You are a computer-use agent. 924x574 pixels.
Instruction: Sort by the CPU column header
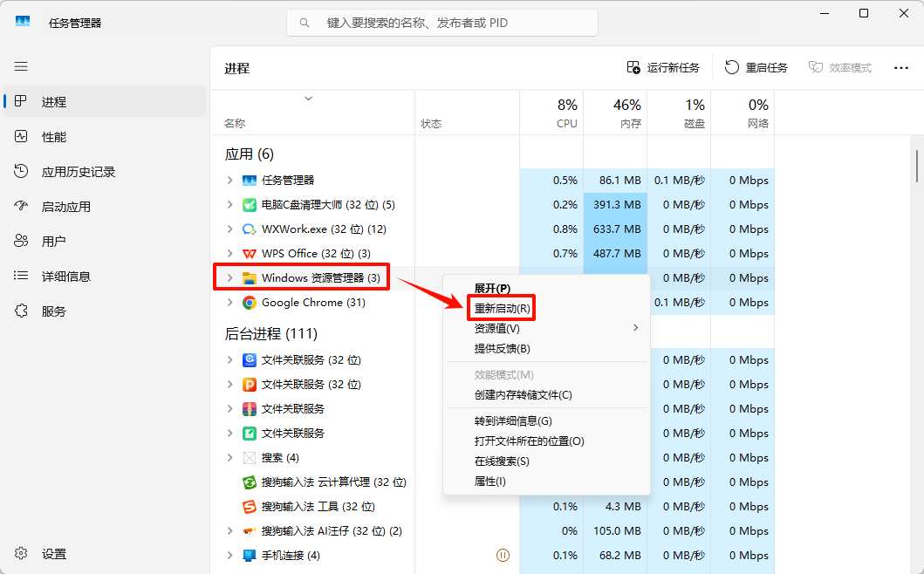551,113
